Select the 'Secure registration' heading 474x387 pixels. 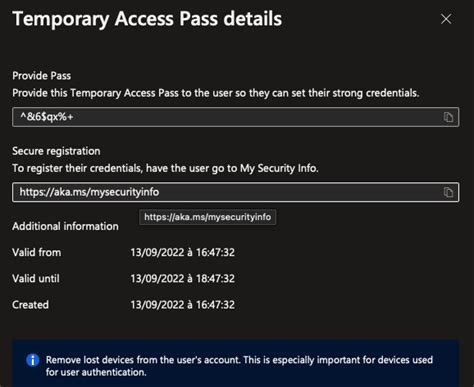pyautogui.click(x=56, y=151)
